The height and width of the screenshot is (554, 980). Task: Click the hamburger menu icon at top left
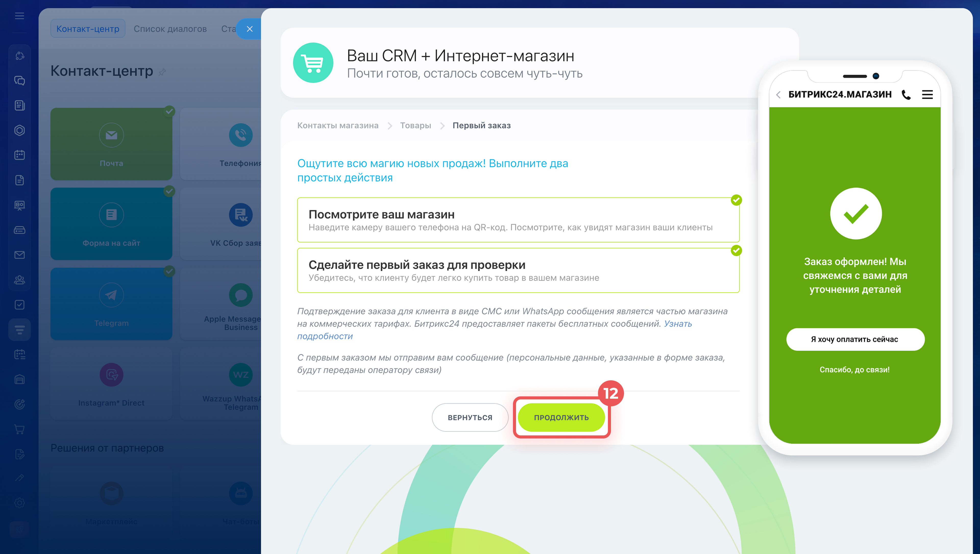(x=19, y=16)
